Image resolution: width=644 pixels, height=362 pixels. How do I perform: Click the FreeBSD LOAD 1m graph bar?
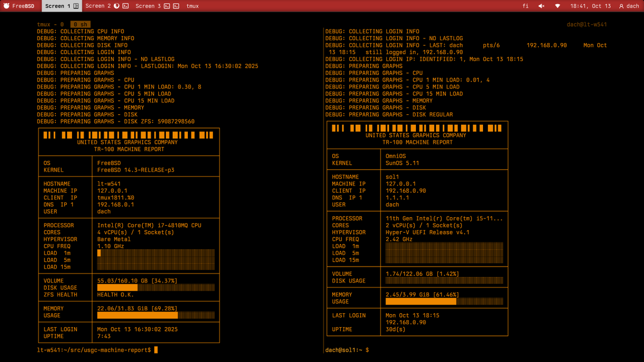[156, 253]
